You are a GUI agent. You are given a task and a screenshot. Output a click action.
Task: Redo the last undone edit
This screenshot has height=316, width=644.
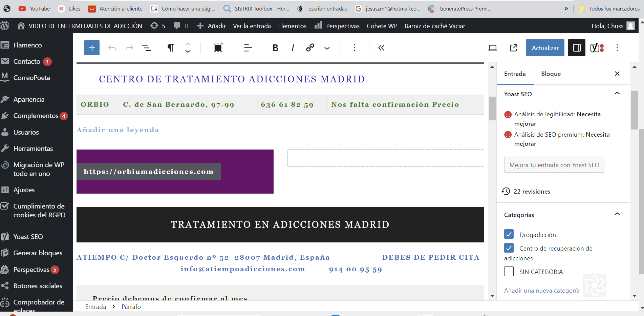[x=129, y=48]
